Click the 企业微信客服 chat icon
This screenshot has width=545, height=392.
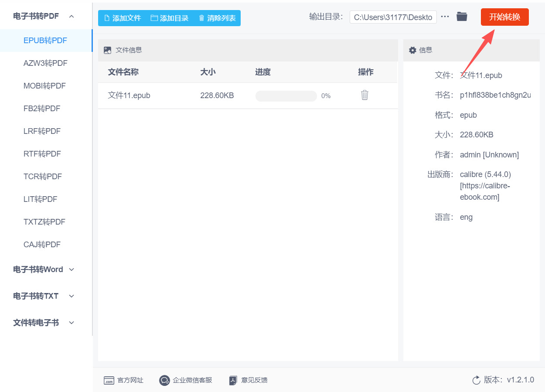pos(164,380)
